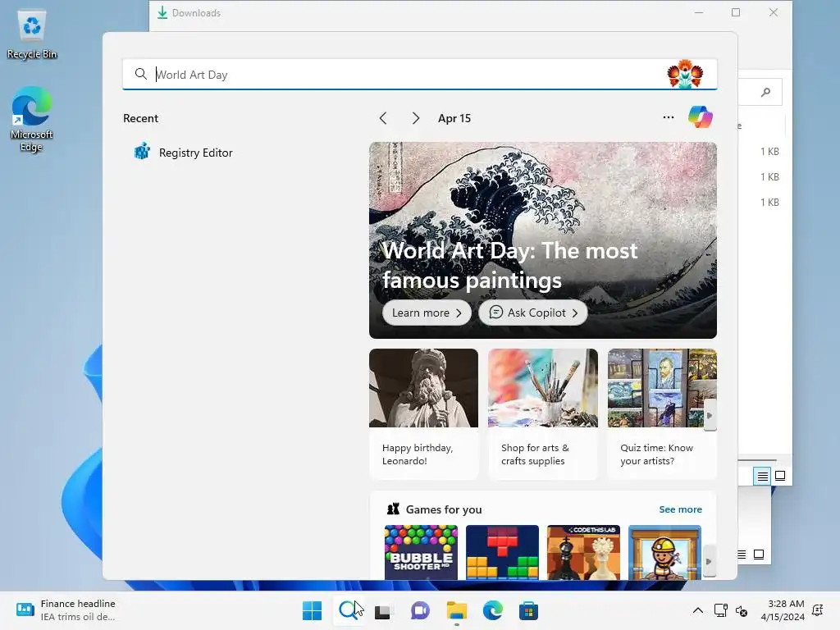Click the network status tray icon
The width and height of the screenshot is (840, 630).
[721, 610]
